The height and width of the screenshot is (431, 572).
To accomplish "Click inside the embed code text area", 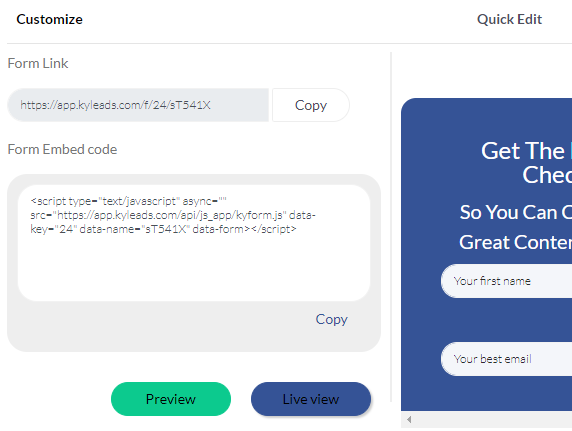I will coord(194,243).
